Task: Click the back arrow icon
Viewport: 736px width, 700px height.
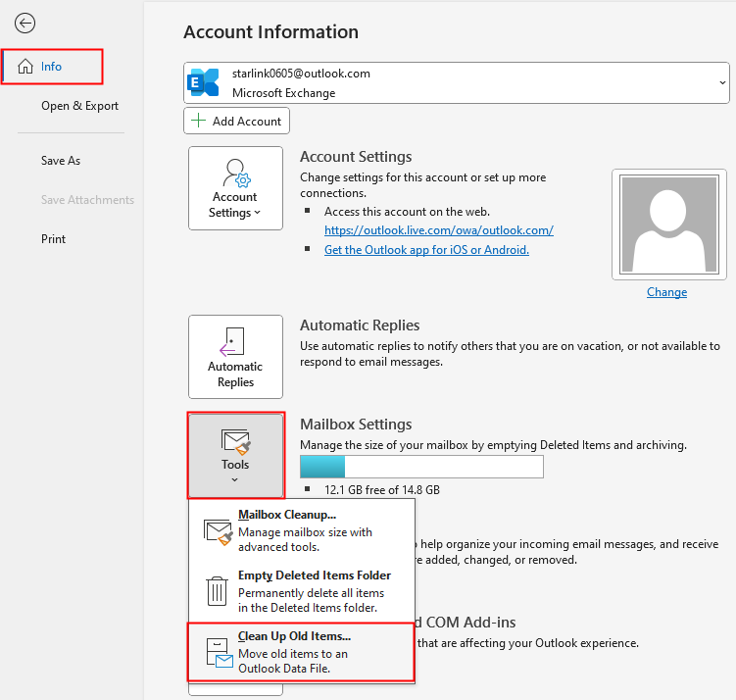Action: click(25, 24)
